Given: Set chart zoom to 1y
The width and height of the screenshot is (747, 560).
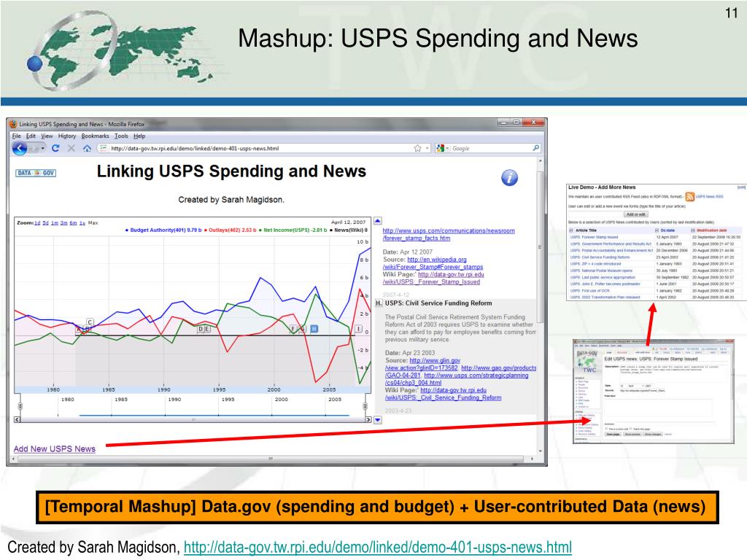Looking at the screenshot, I should point(82,223).
